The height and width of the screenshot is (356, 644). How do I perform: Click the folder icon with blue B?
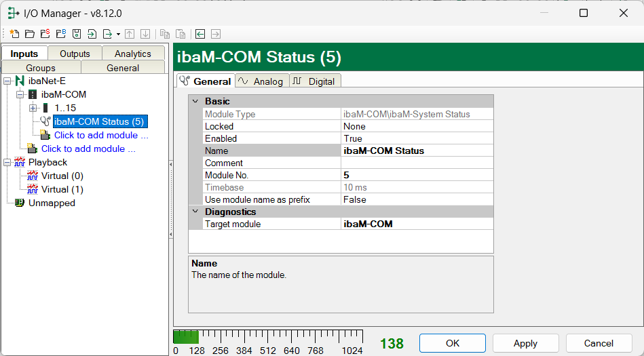pos(61,34)
